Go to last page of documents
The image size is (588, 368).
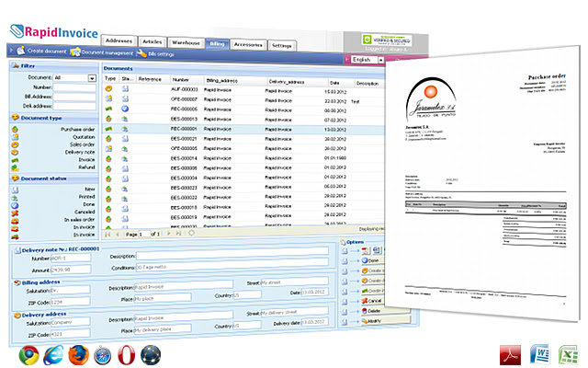[179, 233]
